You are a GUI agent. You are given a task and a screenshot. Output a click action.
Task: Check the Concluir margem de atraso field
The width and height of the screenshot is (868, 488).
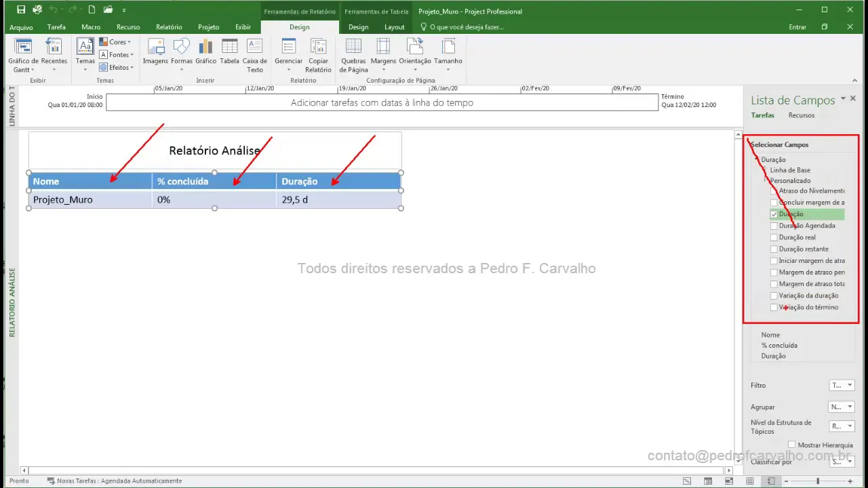[774, 203]
